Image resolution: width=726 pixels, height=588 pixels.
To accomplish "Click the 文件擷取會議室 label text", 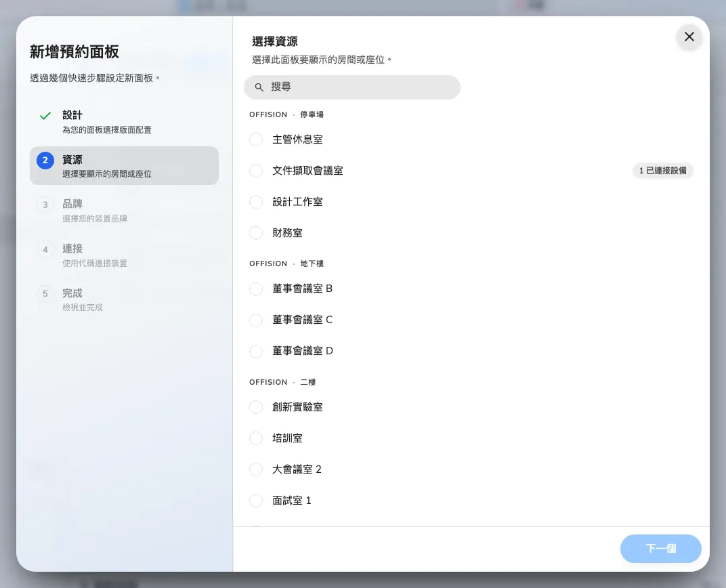I will point(307,171).
